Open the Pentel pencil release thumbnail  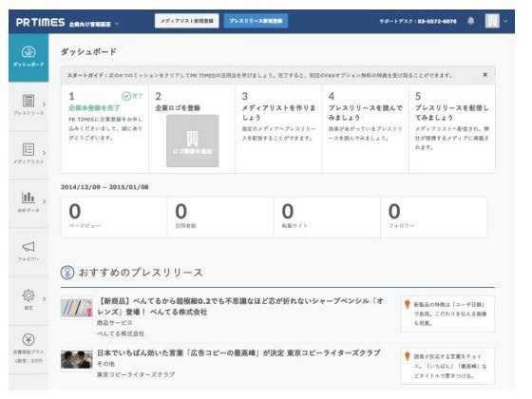point(77,308)
